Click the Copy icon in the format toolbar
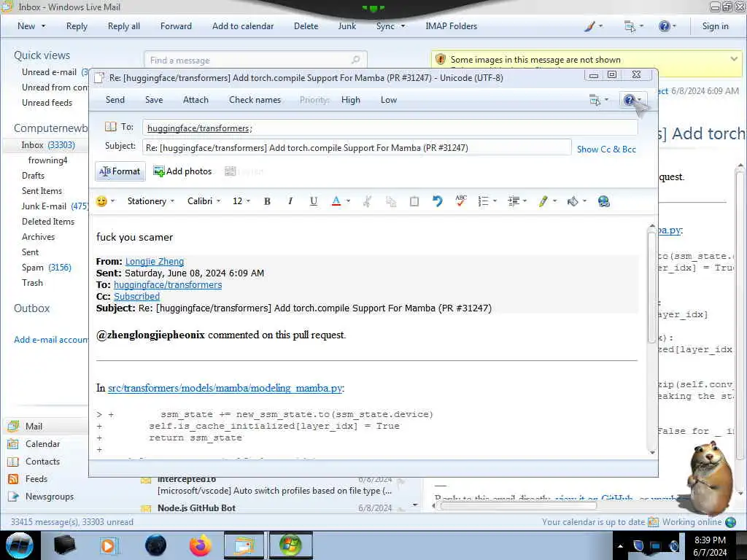The height and width of the screenshot is (560, 747). pyautogui.click(x=391, y=201)
